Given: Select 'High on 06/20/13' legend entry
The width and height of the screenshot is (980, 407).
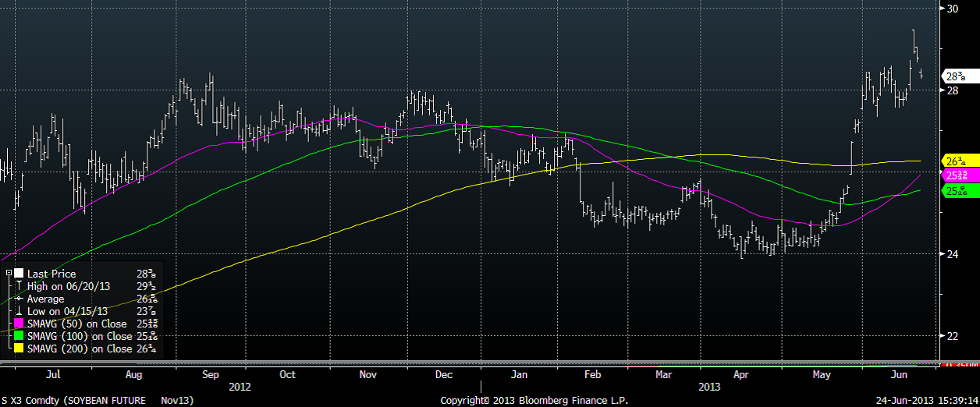Looking at the screenshot, I should tap(69, 286).
